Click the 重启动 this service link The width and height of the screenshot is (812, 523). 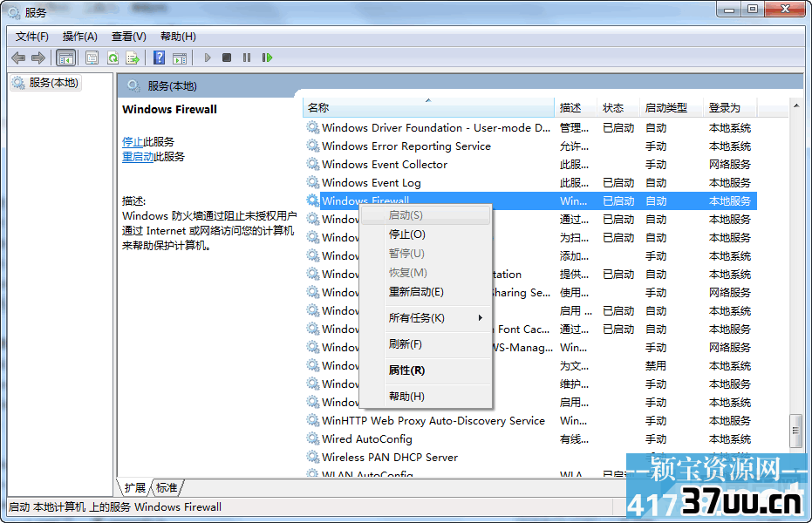(138, 156)
